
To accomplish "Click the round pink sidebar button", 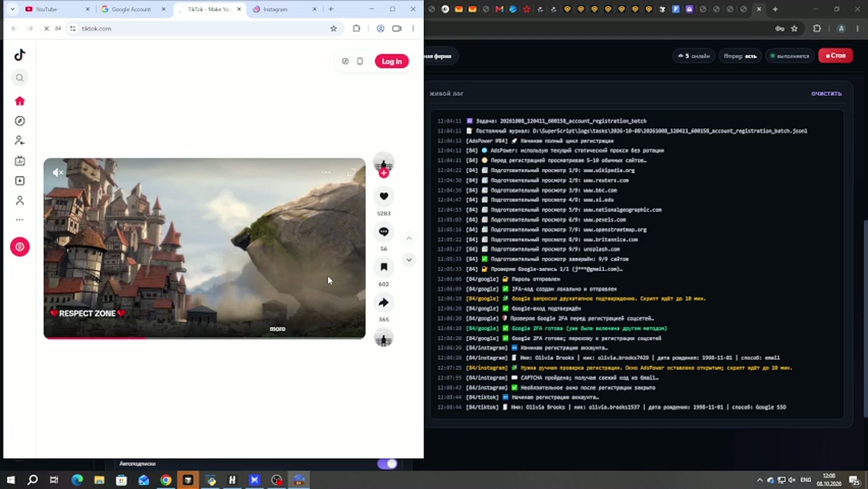I will (x=20, y=247).
